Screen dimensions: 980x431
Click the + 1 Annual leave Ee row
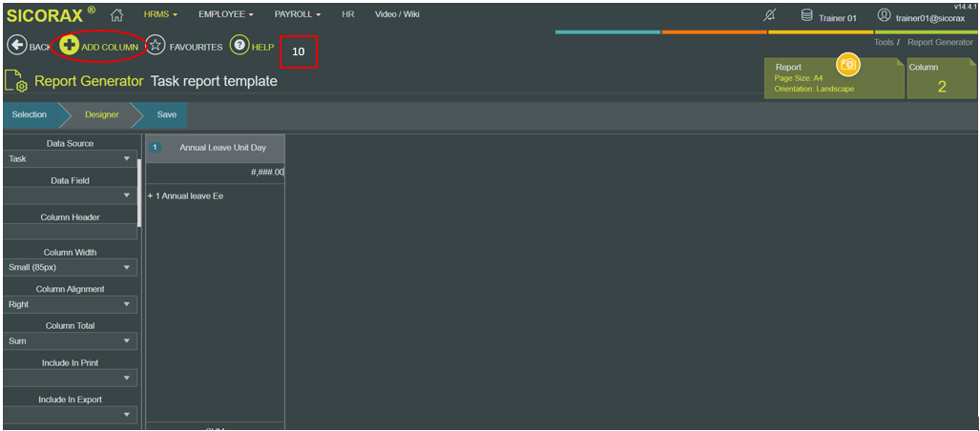pyautogui.click(x=186, y=196)
